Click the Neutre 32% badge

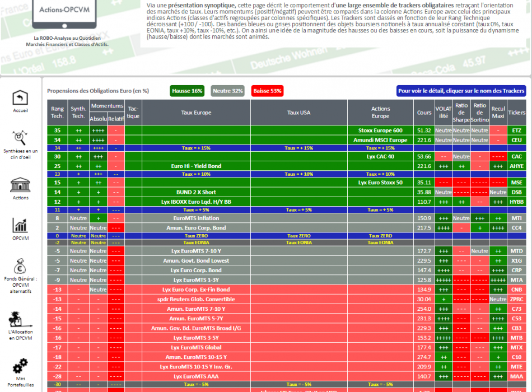point(228,91)
